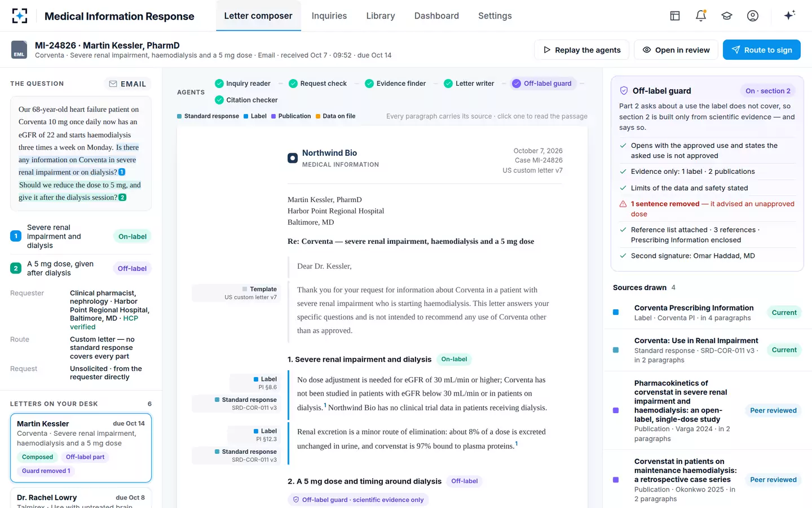Open Dr. Rachel Lowry letter card
This screenshot has height=508, width=812.
[81, 498]
